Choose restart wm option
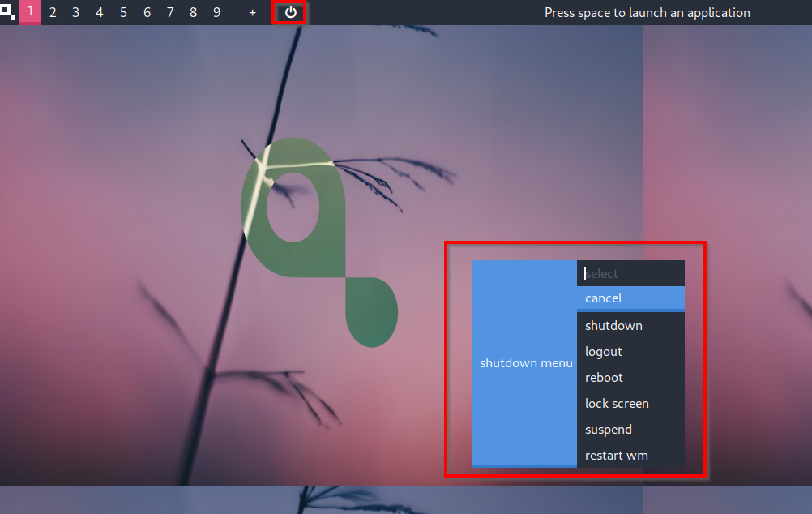Image resolution: width=812 pixels, height=514 pixels. [x=630, y=456]
